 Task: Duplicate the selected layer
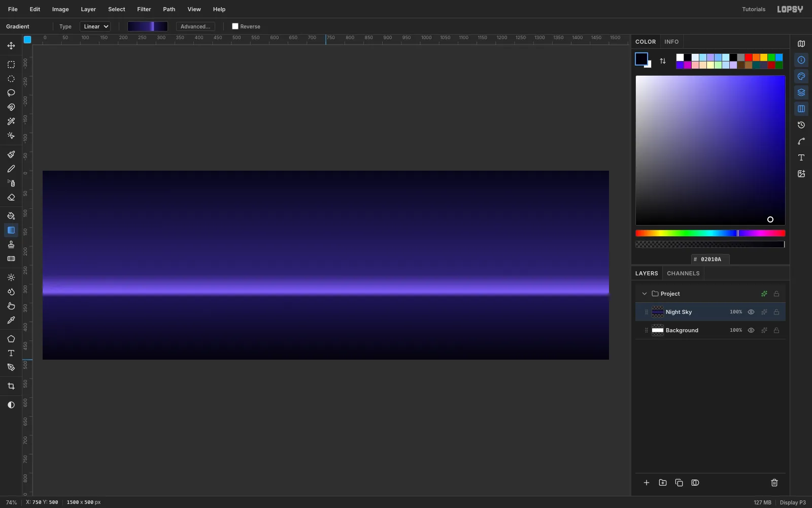[679, 483]
